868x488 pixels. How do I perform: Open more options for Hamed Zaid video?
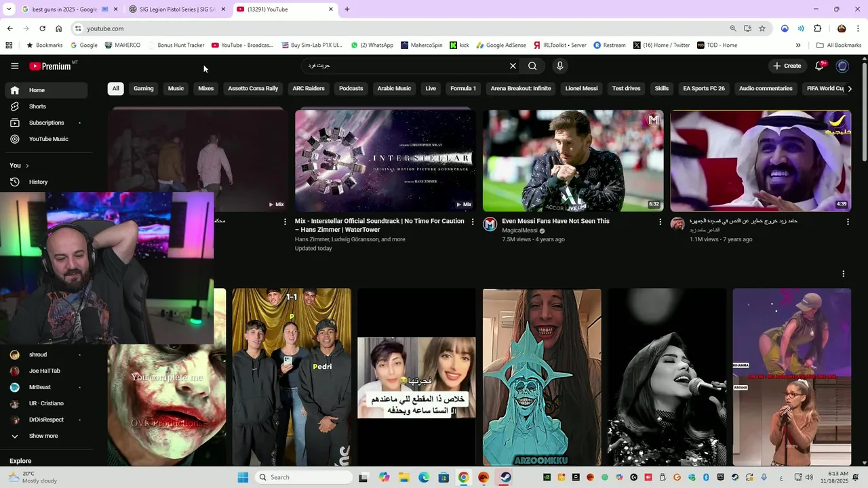[848, 222]
